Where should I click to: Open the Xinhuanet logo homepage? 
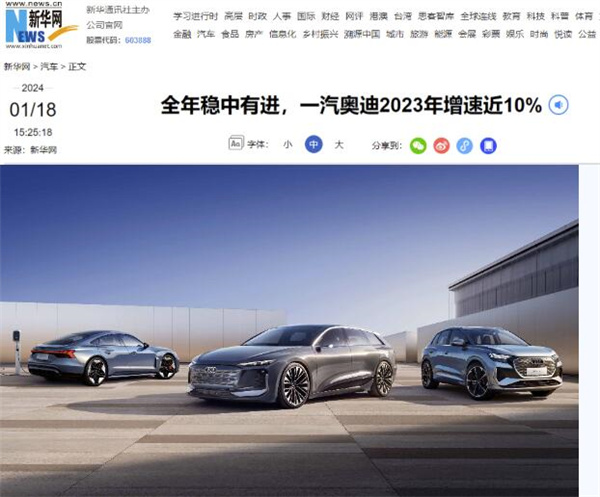40,25
